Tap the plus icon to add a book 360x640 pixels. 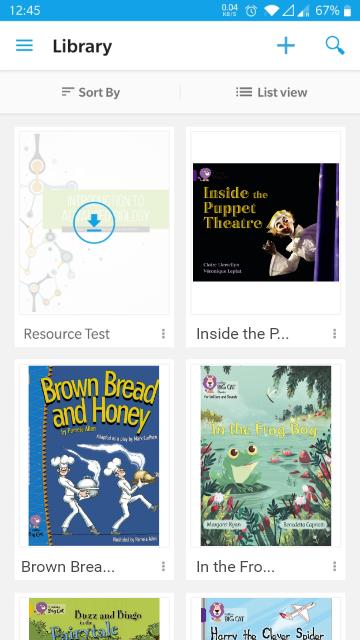pos(286,45)
